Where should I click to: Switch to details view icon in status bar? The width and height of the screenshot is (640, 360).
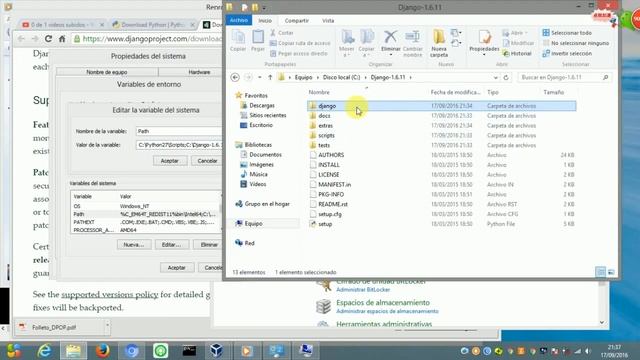tap(600, 272)
